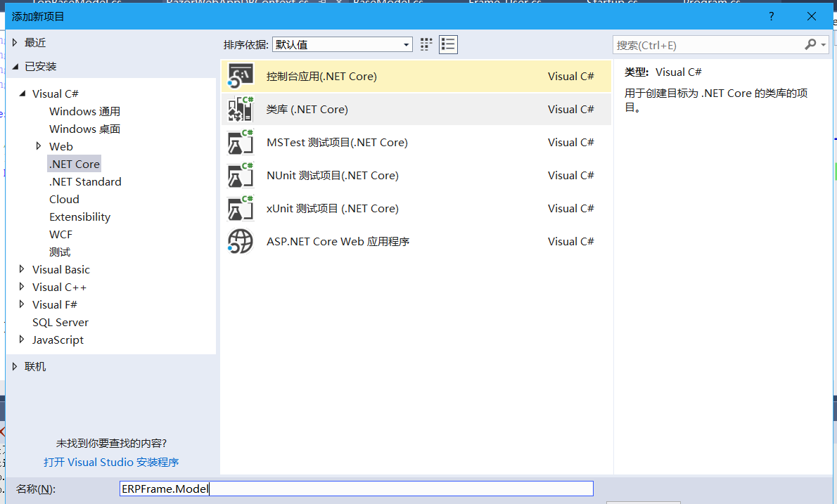Click the 名称 project name field
Screen dimensions: 837x504
357,489
